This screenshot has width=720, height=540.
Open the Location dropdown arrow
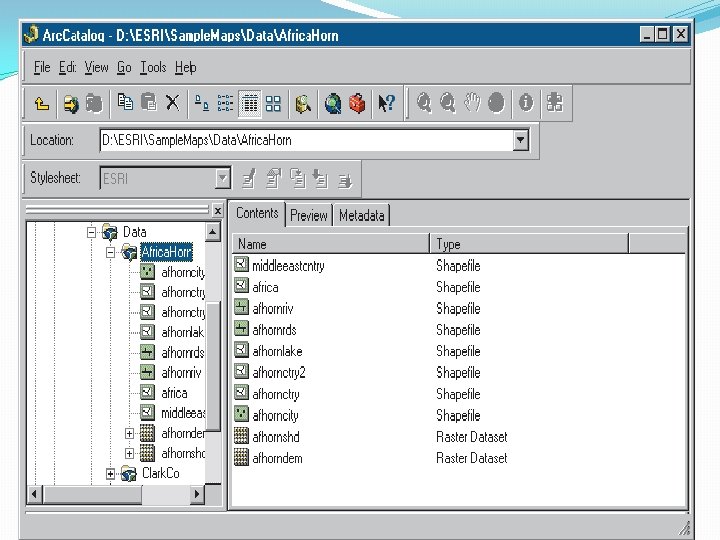(520, 140)
